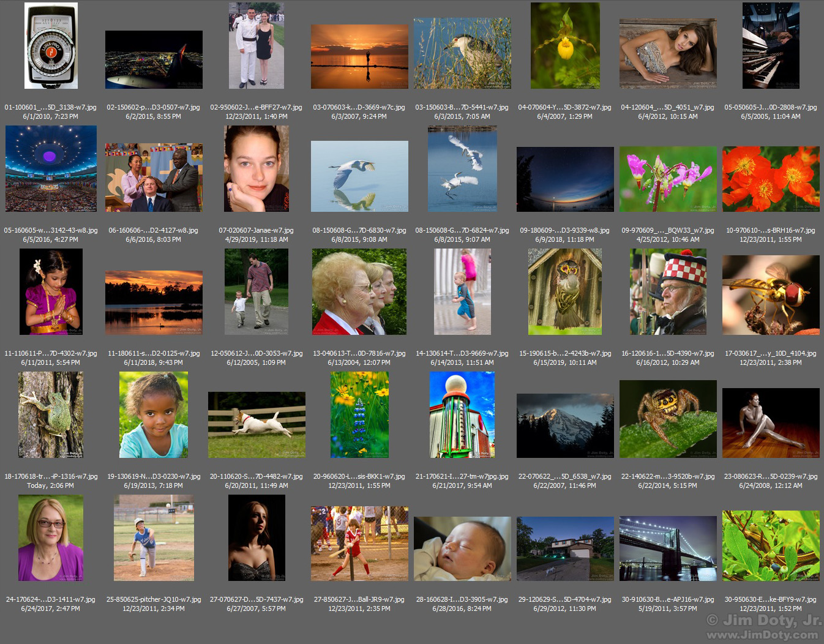The image size is (824, 644).
Task: Select the girl in purple dress praying thumbnail
Action: click(51, 291)
